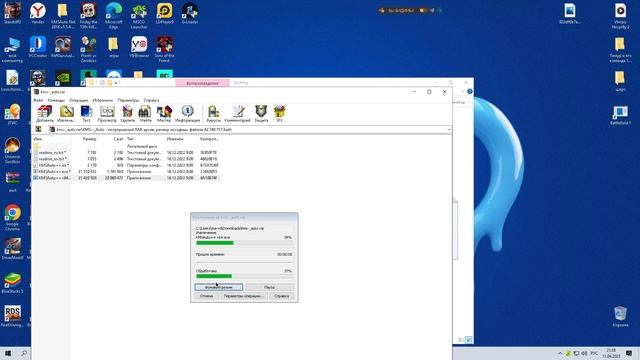Click the Microsoft Edge desktop icon

coord(114,16)
